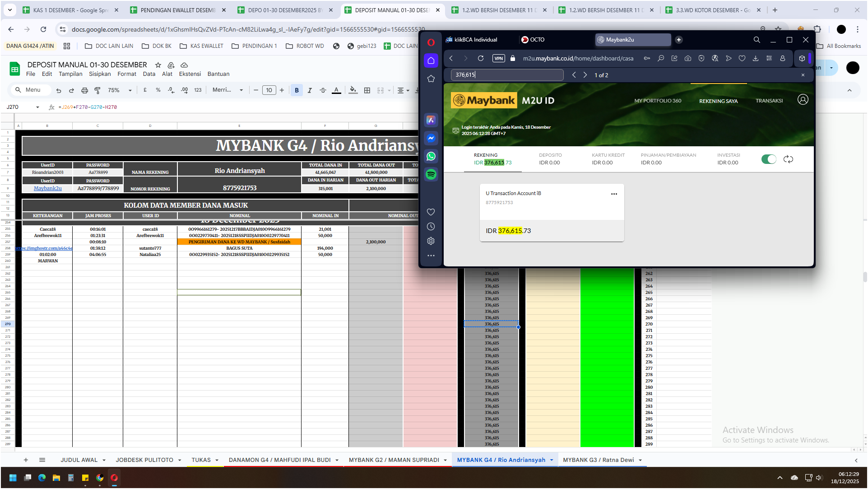This screenshot has width=868, height=489.
Task: Open the MYBANK G4 sheet tab dropdown arrow
Action: [x=552, y=460]
